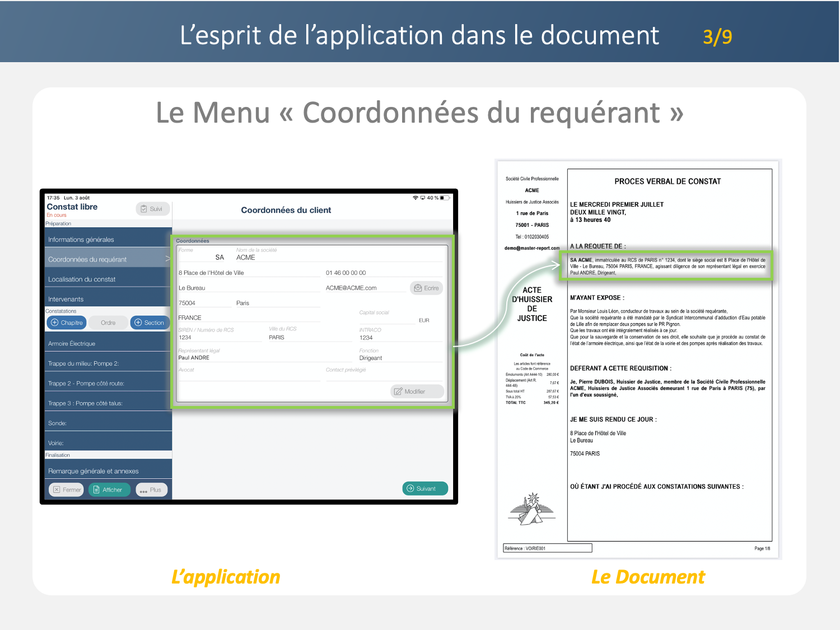Click the Afficher document button
Screen dimensions: 840x630
[109, 489]
